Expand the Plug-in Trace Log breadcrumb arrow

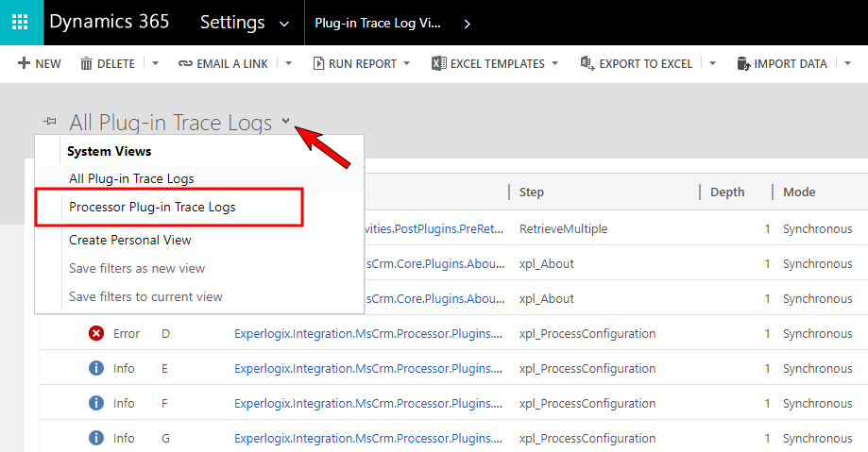click(468, 24)
